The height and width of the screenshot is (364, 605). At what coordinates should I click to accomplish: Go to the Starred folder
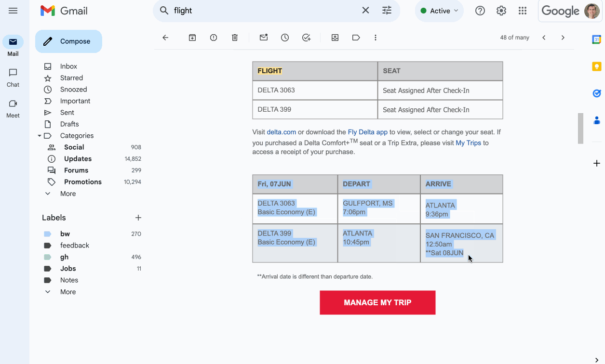coord(71,78)
